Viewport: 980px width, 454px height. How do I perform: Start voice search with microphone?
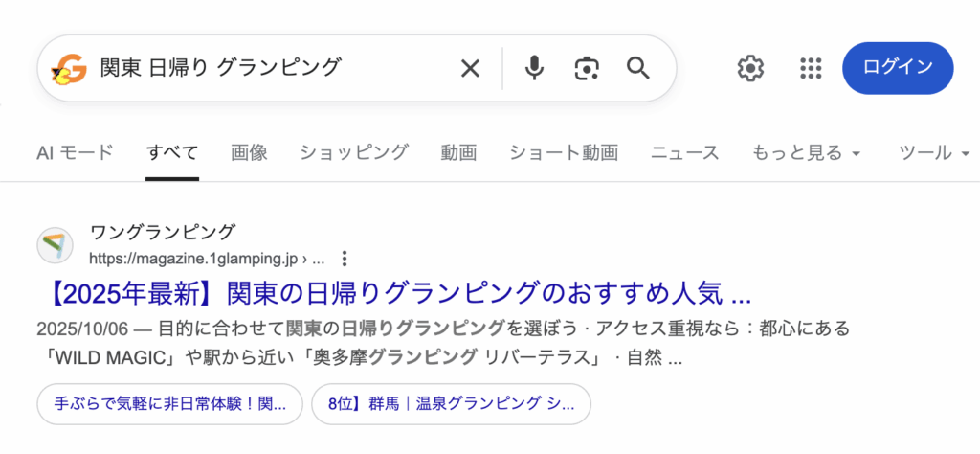click(x=535, y=68)
